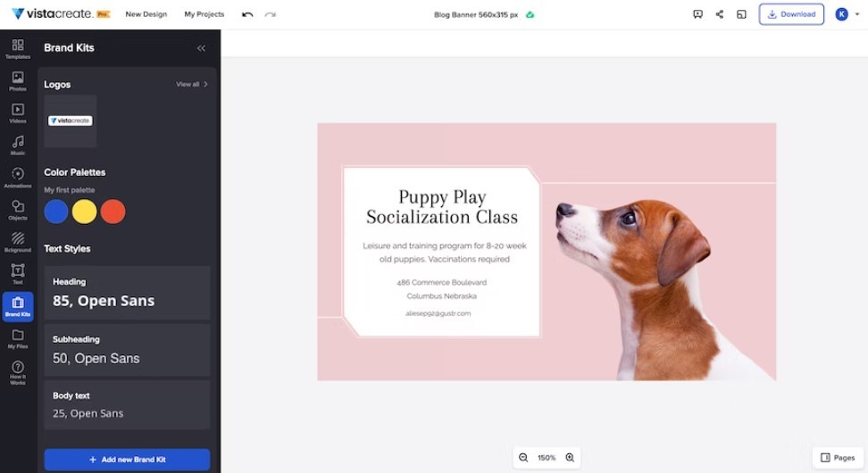Open the Objects sidebar section
The image size is (868, 473).
18,210
